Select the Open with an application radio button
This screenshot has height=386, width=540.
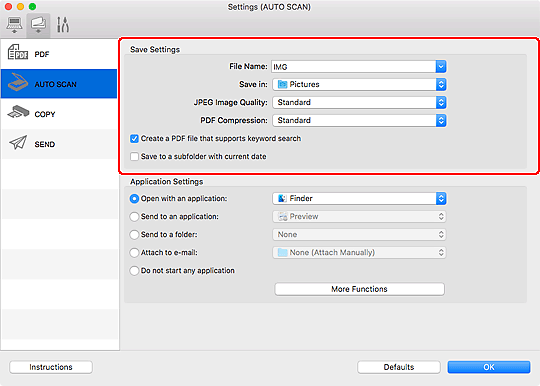(x=134, y=199)
